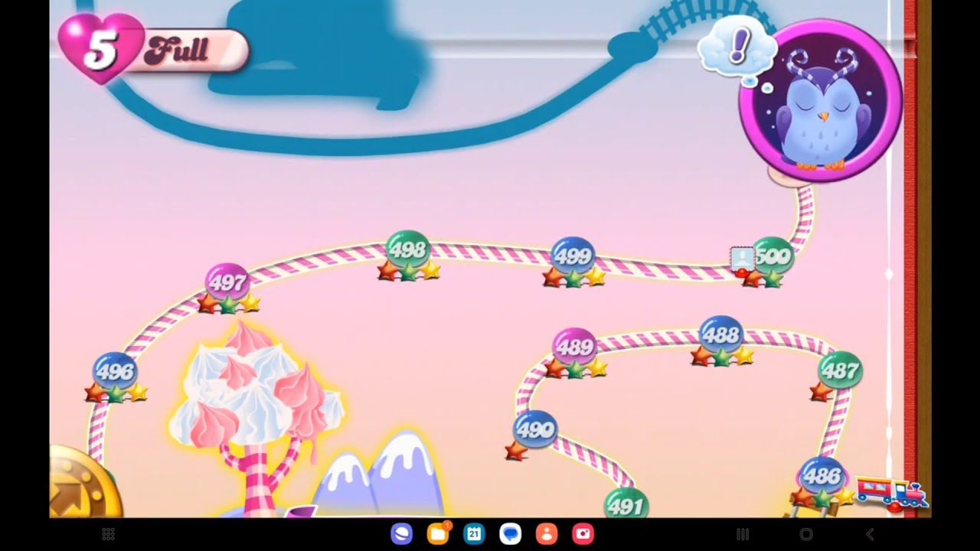Image resolution: width=980 pixels, height=551 pixels.
Task: Tap the exclamation thought cloud
Action: 737,48
